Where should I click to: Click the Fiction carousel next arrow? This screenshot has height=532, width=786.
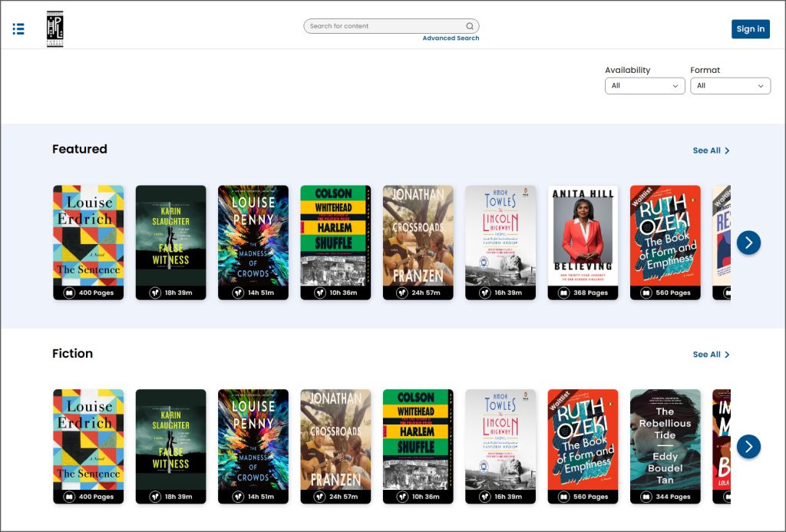748,447
